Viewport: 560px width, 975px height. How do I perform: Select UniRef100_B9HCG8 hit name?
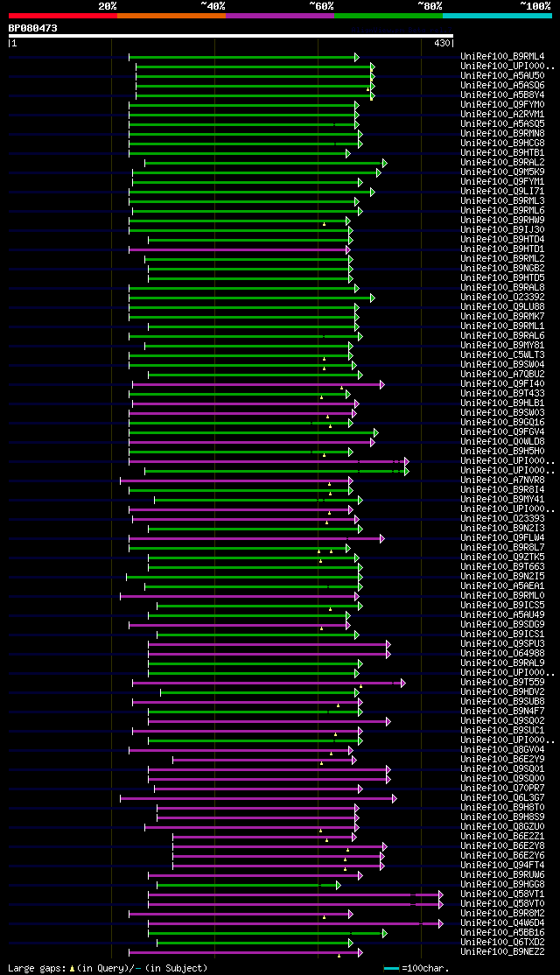point(503,143)
